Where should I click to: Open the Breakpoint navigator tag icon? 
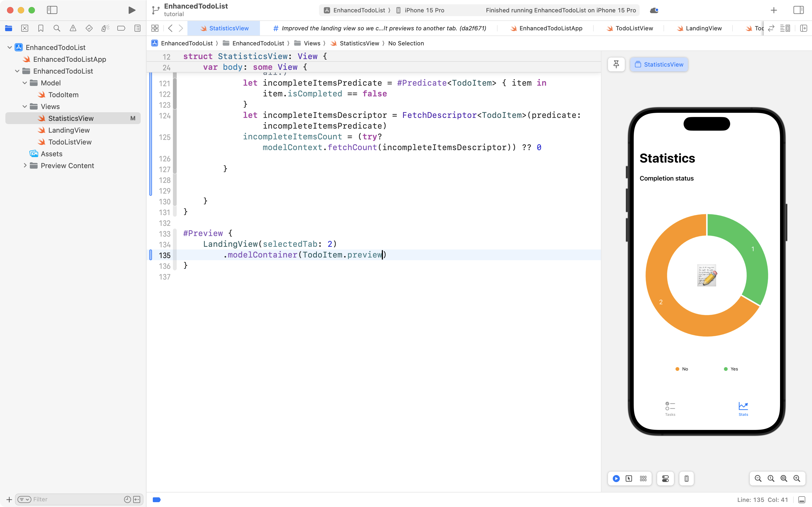point(121,28)
